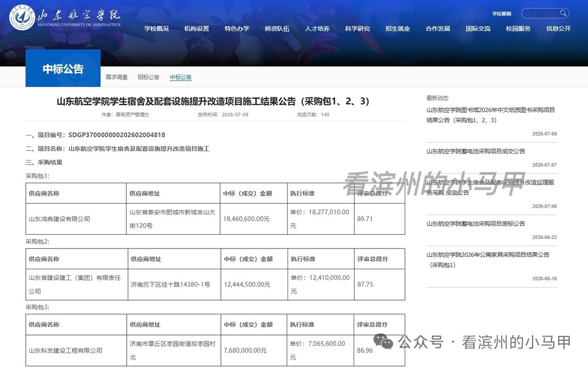Open the 图书馆2026年中文纸质图书采购 result news link
The height and width of the screenshot is (368, 588).
pos(491,115)
